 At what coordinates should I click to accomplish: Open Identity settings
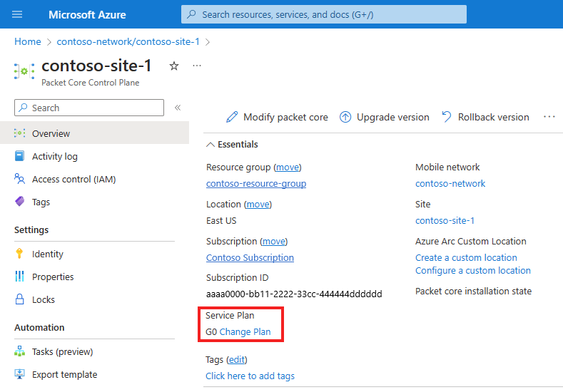[47, 254]
